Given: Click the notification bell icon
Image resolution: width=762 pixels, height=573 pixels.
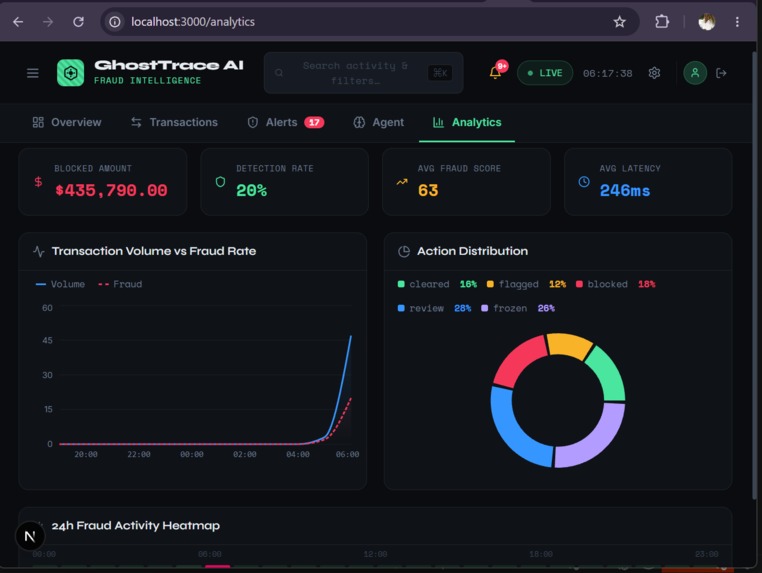Looking at the screenshot, I should [x=495, y=73].
